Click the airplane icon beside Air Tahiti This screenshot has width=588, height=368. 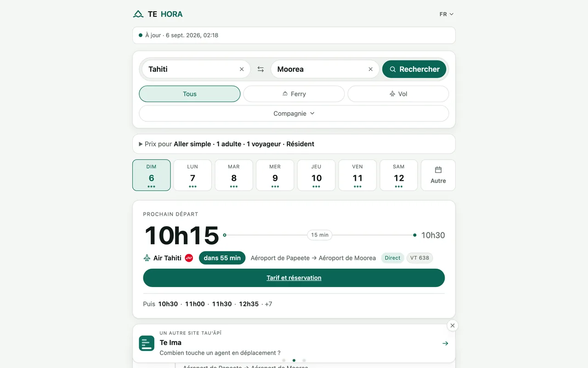pyautogui.click(x=147, y=258)
